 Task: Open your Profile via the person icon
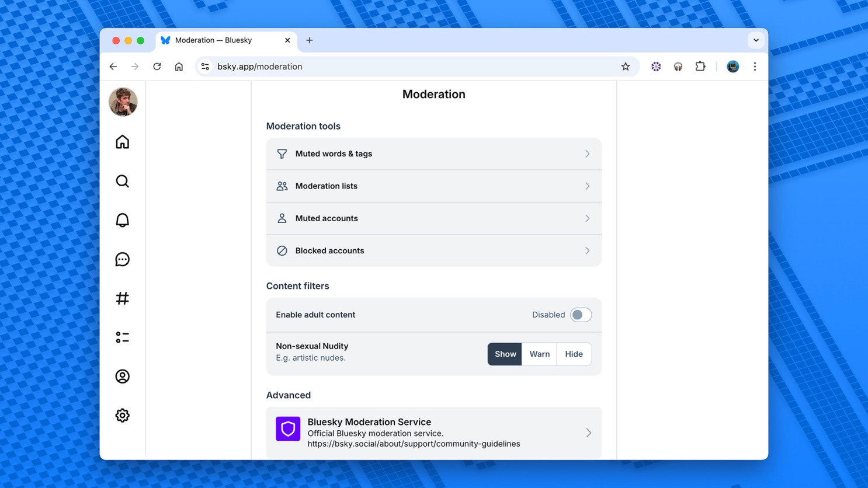click(x=122, y=376)
